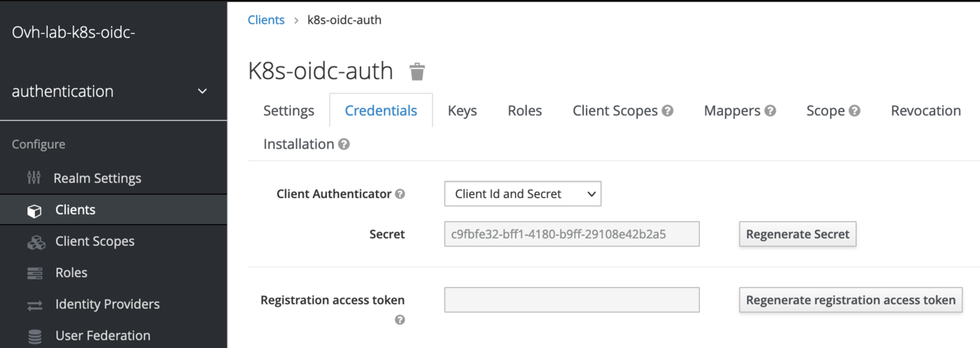The image size is (980, 348).
Task: Follow the Clients breadcrumb link
Action: pos(266,20)
